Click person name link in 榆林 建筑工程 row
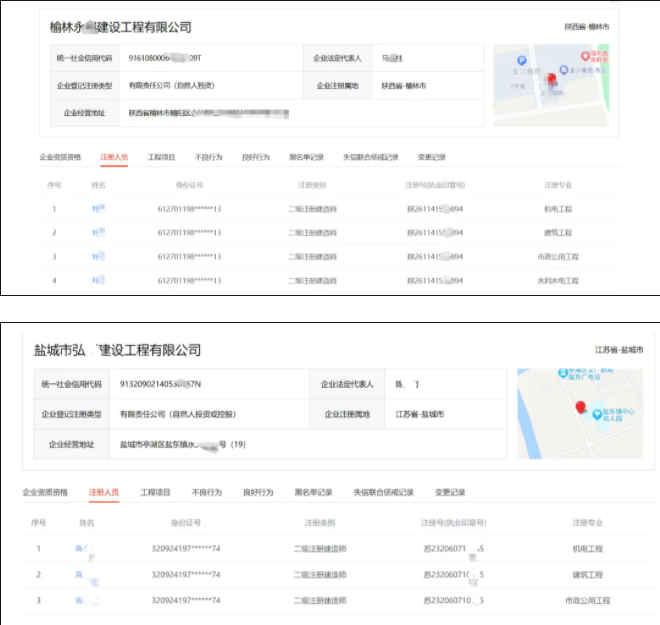660x625 pixels. tap(98, 232)
